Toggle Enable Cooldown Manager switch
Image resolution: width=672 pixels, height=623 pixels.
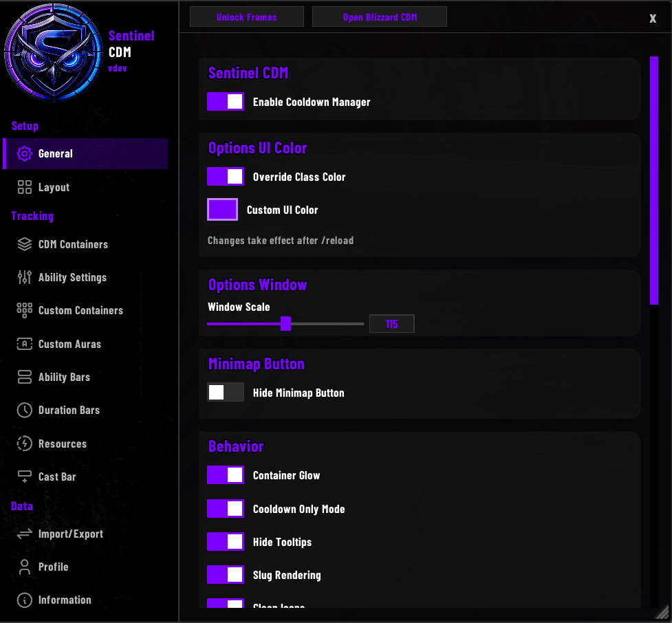(226, 102)
